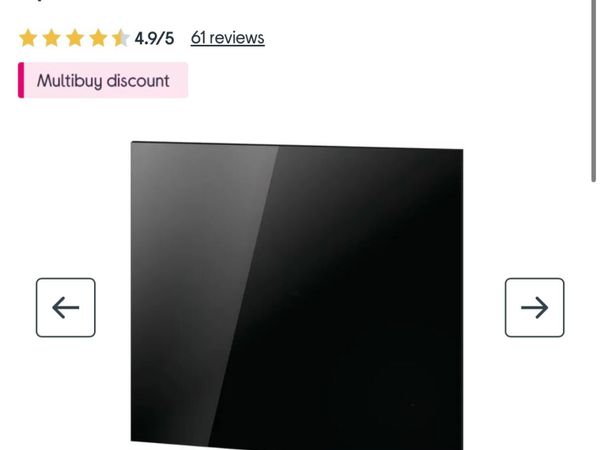
Task: Click the 4.9/5 rating score
Action: click(154, 38)
